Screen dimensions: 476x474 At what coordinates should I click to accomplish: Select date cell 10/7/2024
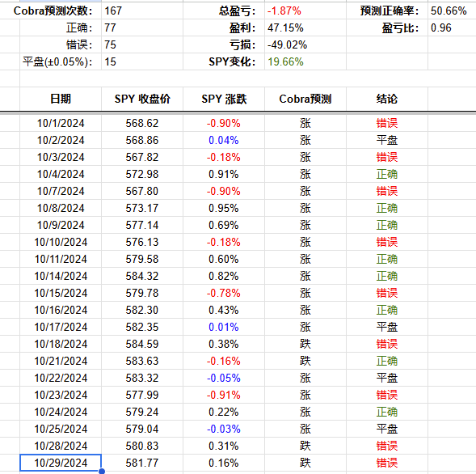click(x=61, y=192)
